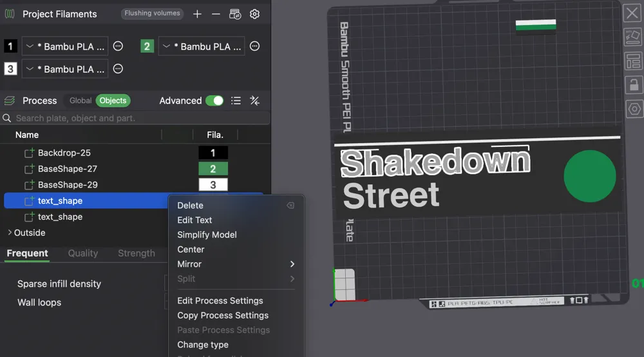Add a new filament with plus icon

click(197, 14)
